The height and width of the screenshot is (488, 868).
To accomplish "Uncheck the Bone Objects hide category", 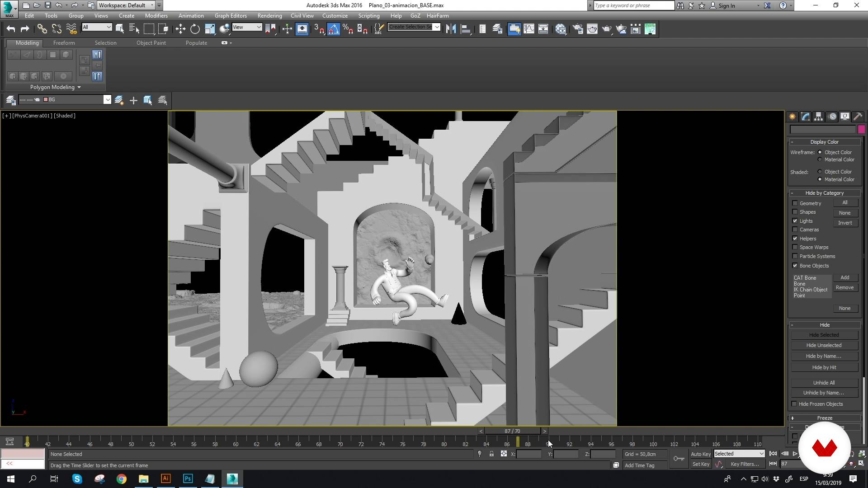I will (795, 266).
